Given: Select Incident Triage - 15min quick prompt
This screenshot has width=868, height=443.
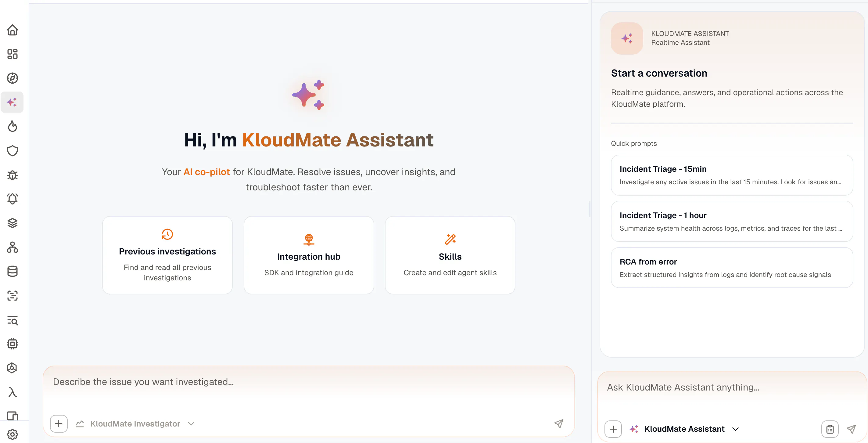Looking at the screenshot, I should pos(732,175).
